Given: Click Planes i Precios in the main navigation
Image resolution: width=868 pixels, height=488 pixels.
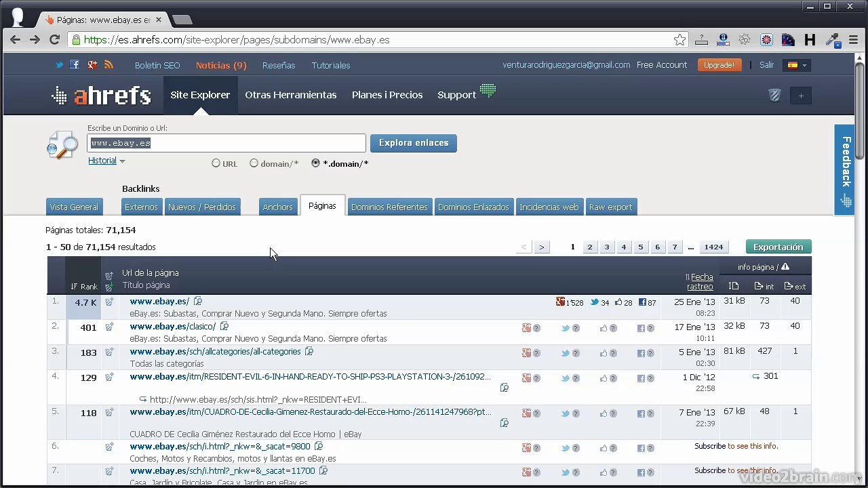Looking at the screenshot, I should pyautogui.click(x=387, y=95).
